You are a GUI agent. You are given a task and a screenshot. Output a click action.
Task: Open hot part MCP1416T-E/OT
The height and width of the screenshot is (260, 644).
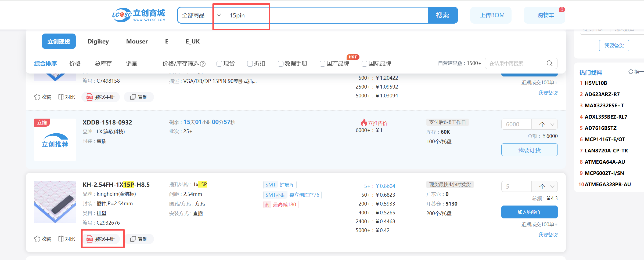click(x=605, y=139)
